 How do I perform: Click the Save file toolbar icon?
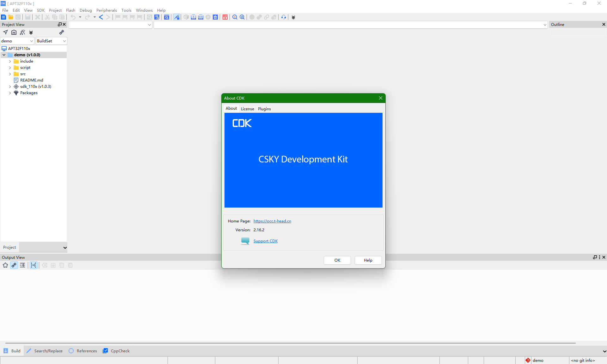[28, 17]
